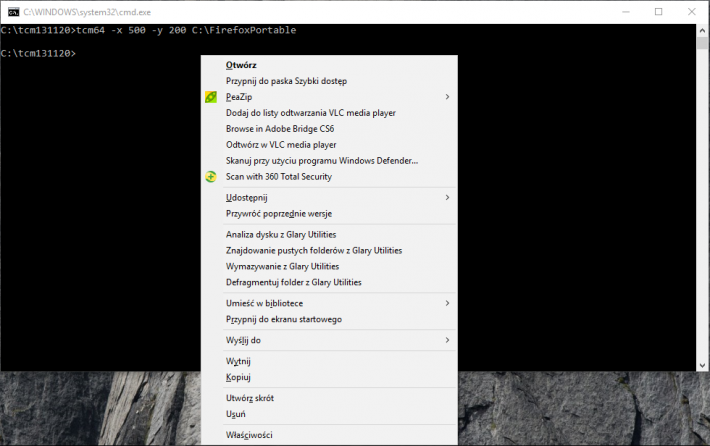Choose Utwórz skrót

[x=329, y=398]
